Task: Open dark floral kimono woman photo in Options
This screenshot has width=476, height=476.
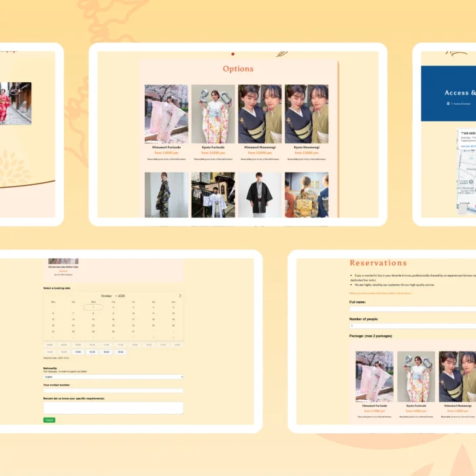Action: tap(167, 195)
